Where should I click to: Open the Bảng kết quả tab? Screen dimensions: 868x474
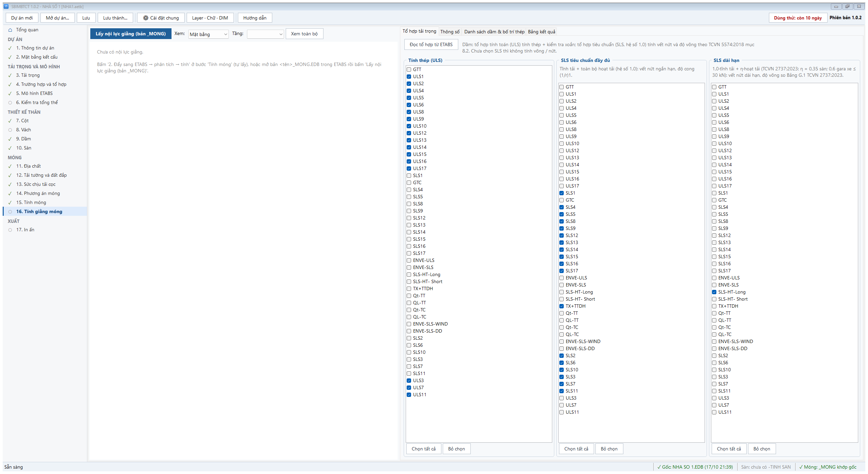[541, 32]
